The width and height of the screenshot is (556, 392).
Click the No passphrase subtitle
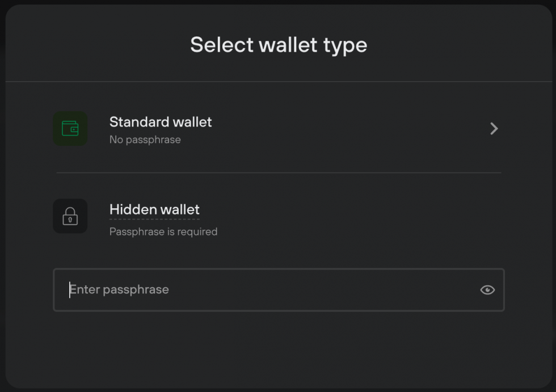click(x=145, y=140)
